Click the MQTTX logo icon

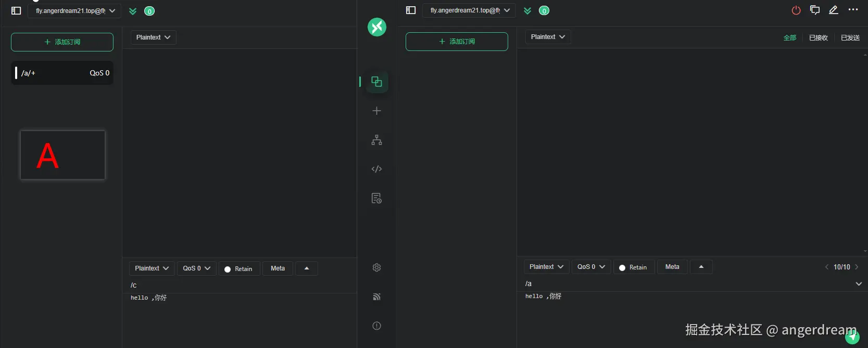click(377, 27)
